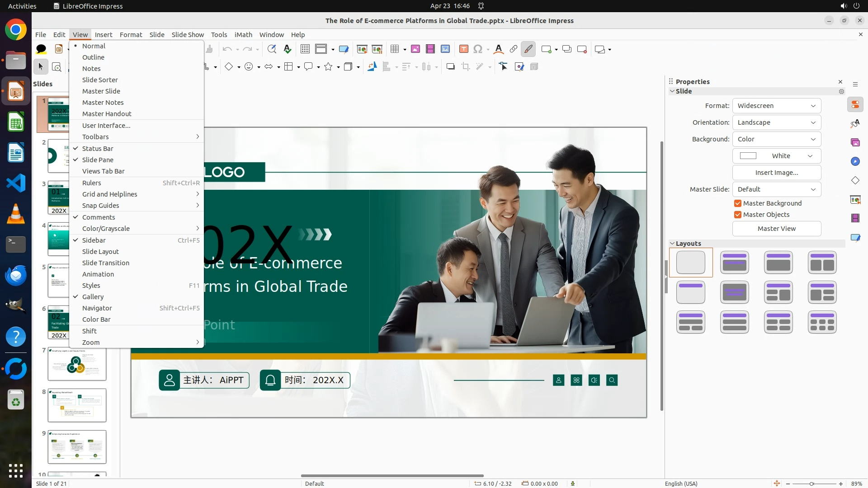Toggle Status Bar in View menu

click(98, 148)
